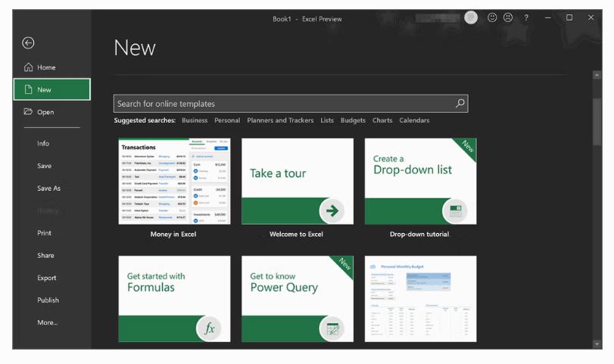This screenshot has height=364, width=614.
Task: Open the Get started with Formulas template
Action: point(174,299)
